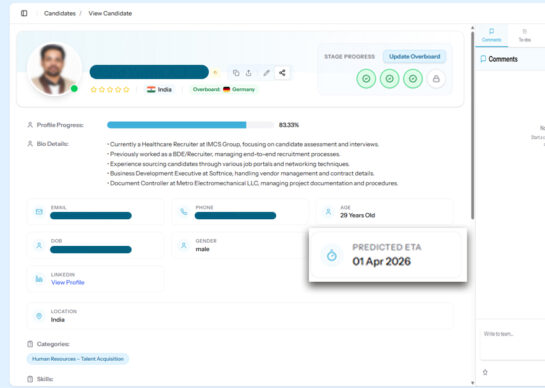
Task: Click the export upload icon
Action: point(249,73)
